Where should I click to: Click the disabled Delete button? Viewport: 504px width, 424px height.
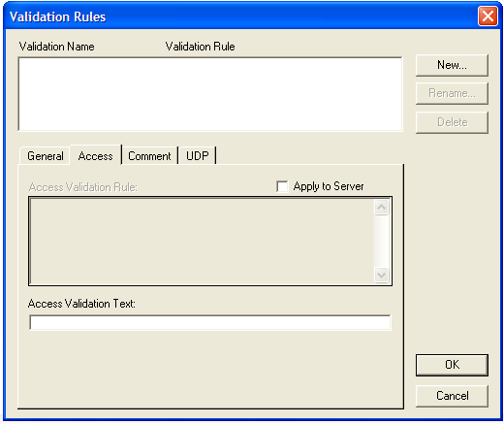tap(452, 122)
